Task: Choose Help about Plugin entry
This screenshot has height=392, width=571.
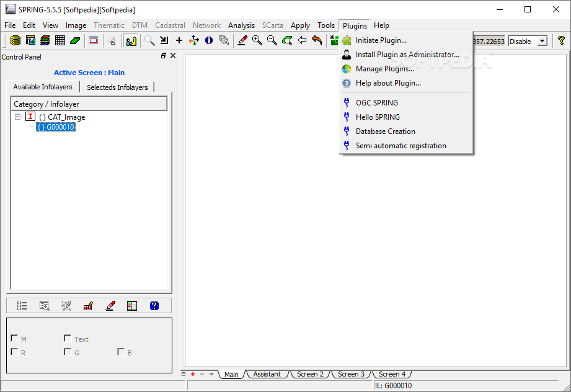Action: point(405,83)
